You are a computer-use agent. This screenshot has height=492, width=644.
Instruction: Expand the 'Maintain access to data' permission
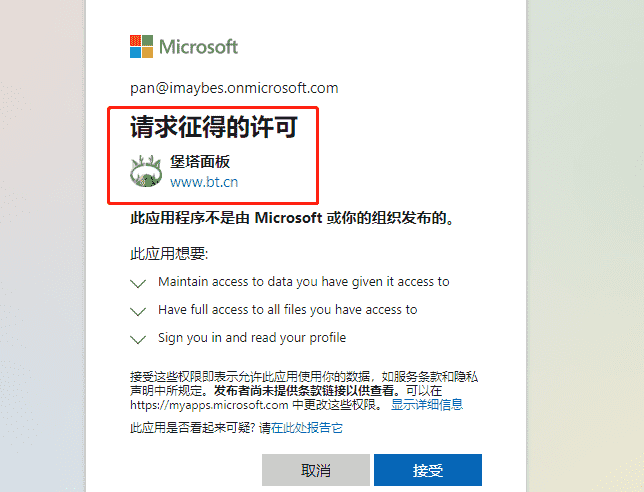click(x=138, y=283)
